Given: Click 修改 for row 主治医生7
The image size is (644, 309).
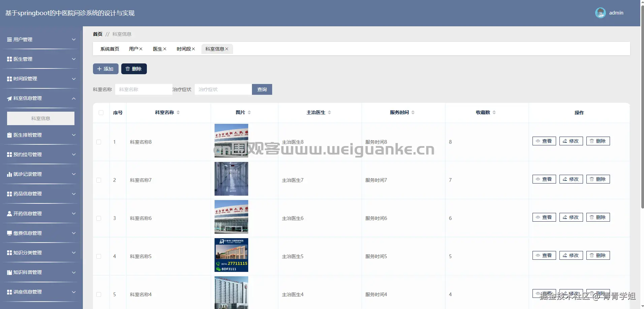Looking at the screenshot, I should [x=571, y=179].
